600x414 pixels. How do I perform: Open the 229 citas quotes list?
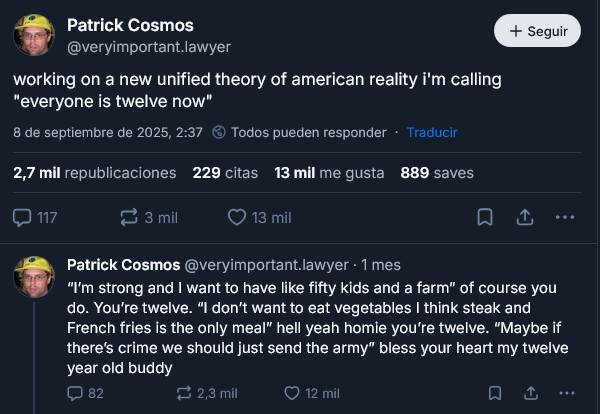(225, 173)
